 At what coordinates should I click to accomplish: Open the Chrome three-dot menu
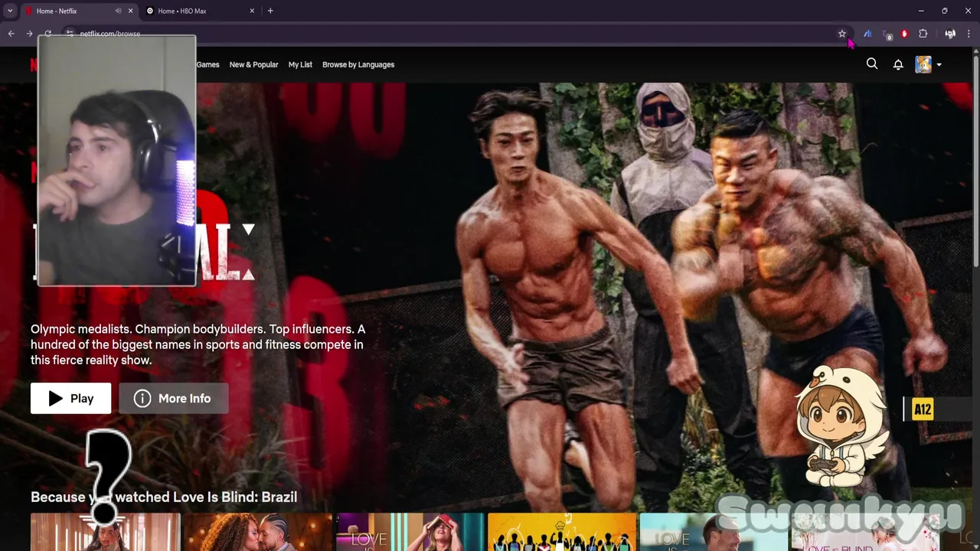969,34
